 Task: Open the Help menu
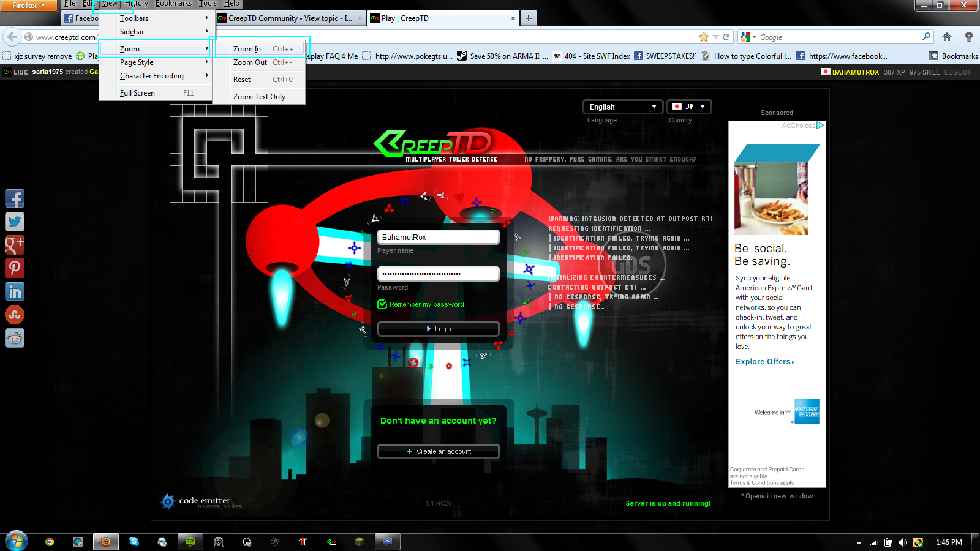(x=232, y=4)
